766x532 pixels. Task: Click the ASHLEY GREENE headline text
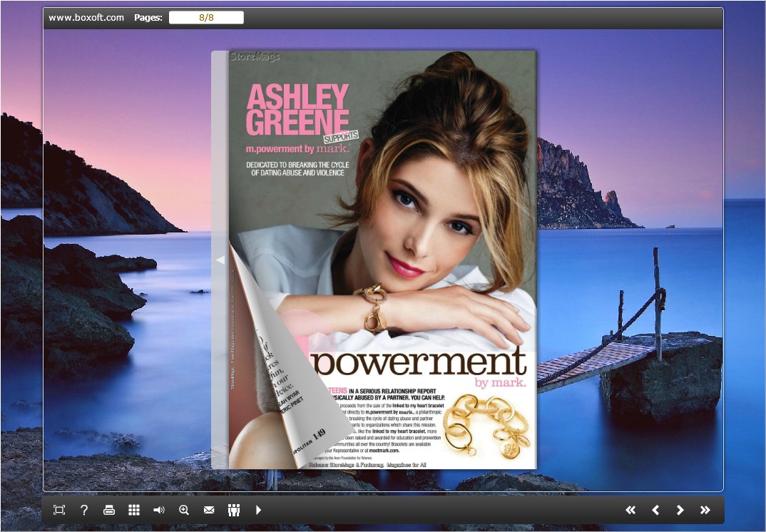(x=297, y=109)
